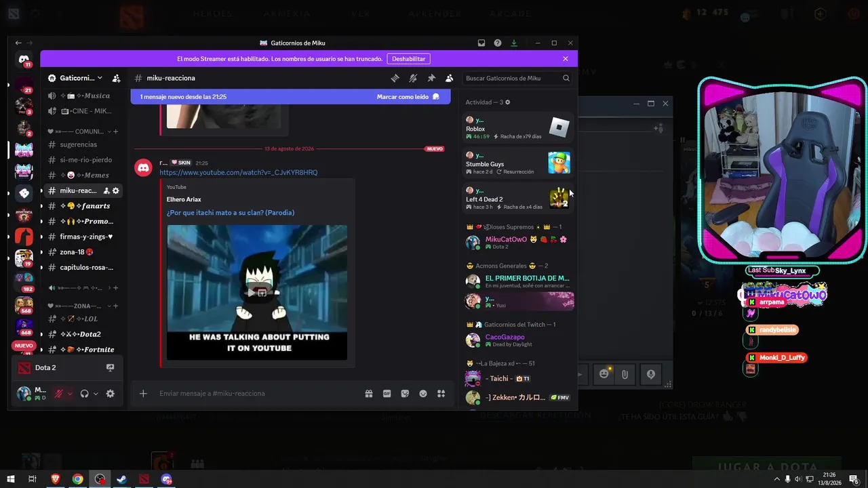Click the Activity settings gear icon
This screenshot has height=488, width=868.
tap(507, 102)
